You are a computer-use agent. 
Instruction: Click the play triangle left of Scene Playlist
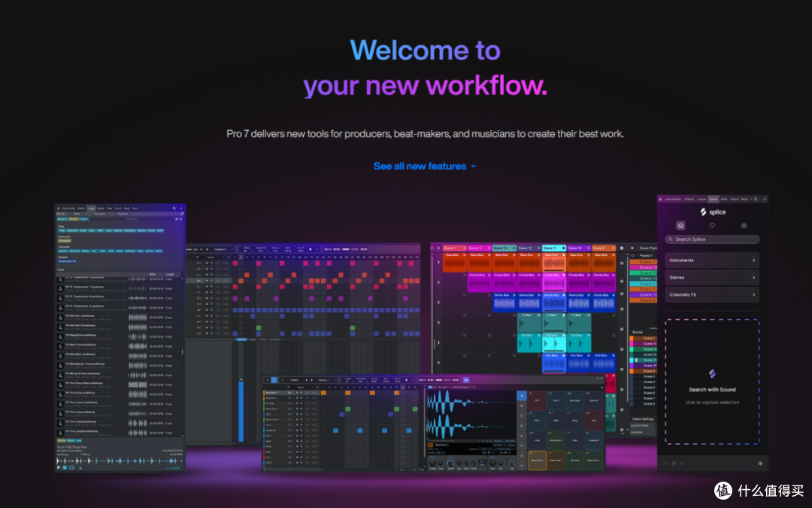(x=632, y=248)
